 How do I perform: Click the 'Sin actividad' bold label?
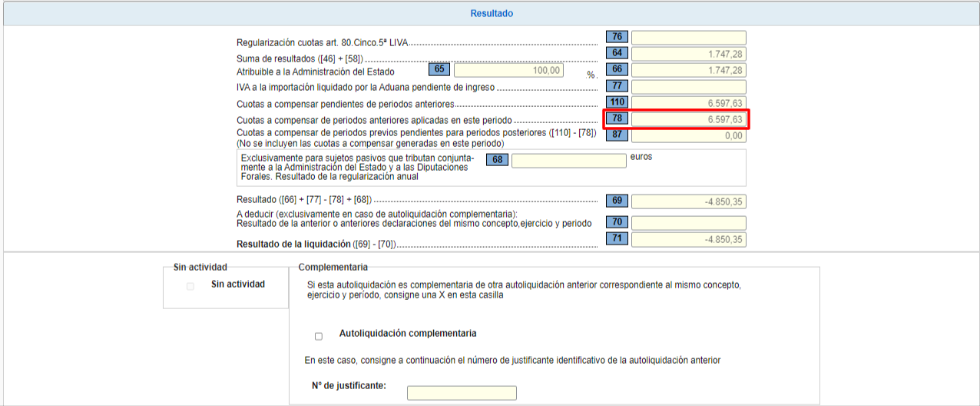click(x=238, y=285)
